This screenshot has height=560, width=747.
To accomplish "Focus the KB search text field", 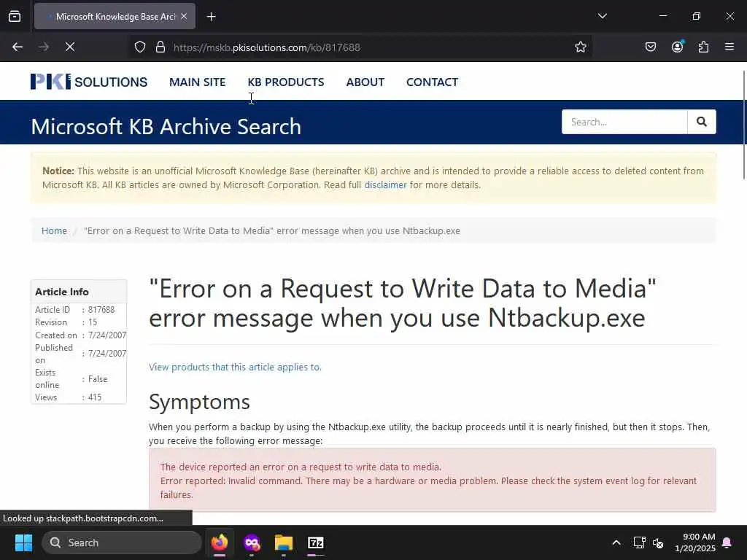I will [x=624, y=122].
